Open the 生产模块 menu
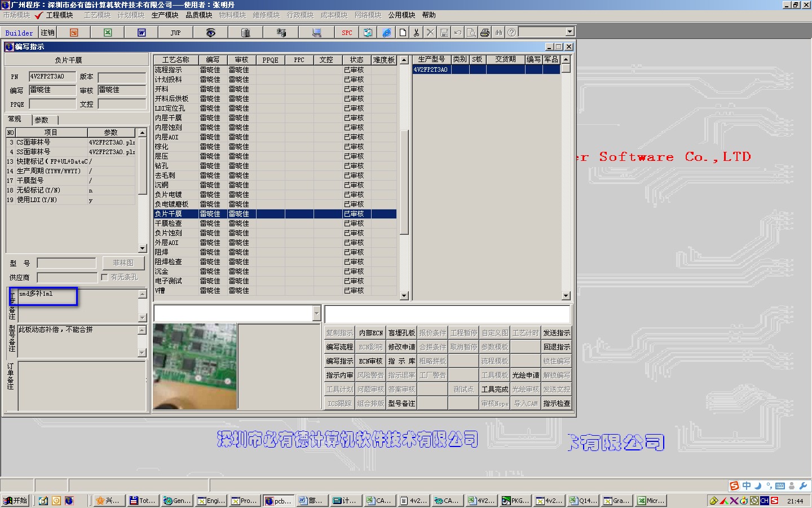Image resolution: width=812 pixels, height=508 pixels. (165, 15)
